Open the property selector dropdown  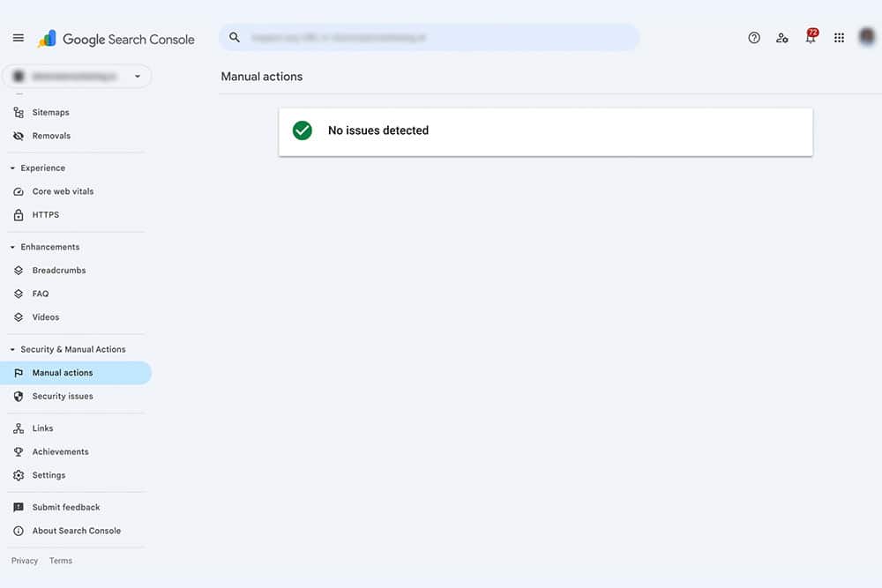point(138,76)
